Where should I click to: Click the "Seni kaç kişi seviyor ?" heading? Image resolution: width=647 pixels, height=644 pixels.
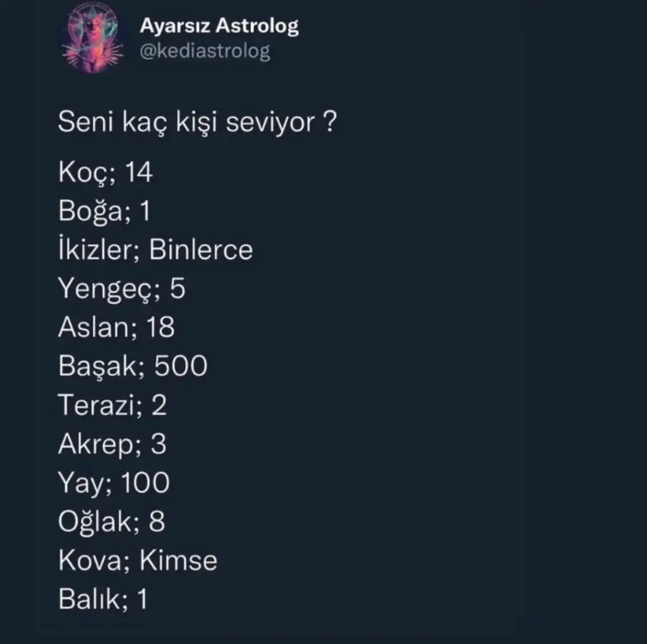(197, 123)
